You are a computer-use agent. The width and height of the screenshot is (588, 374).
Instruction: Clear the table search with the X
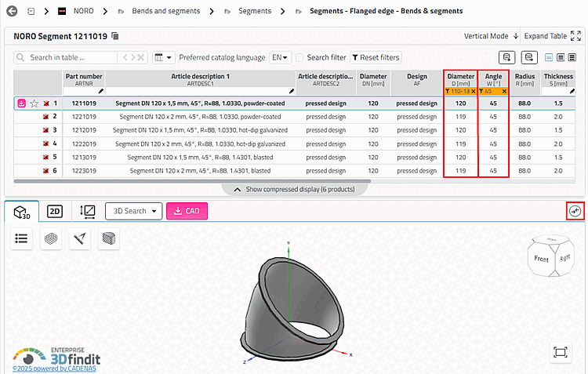(140, 57)
